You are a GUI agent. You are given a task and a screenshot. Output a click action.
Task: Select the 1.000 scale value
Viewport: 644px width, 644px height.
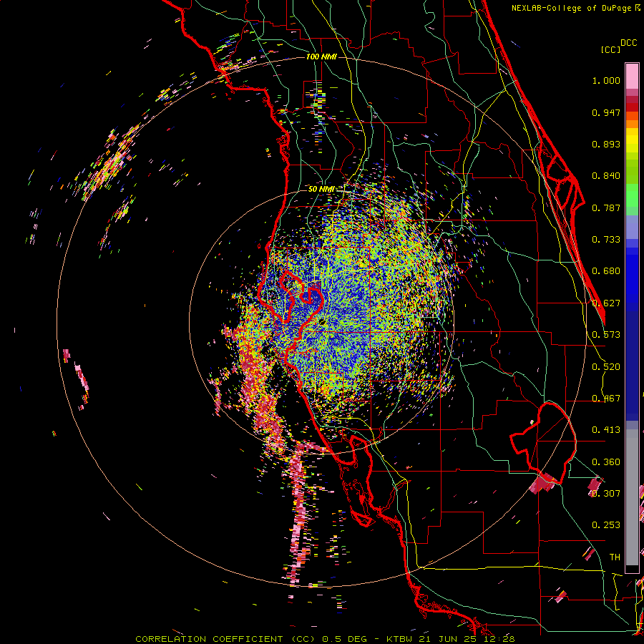coord(606,80)
